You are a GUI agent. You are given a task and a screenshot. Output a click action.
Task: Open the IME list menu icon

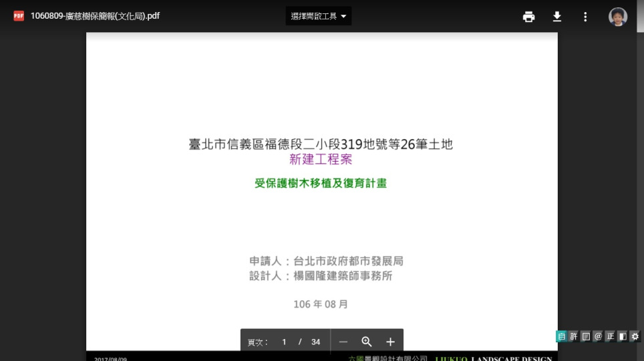click(x=586, y=336)
